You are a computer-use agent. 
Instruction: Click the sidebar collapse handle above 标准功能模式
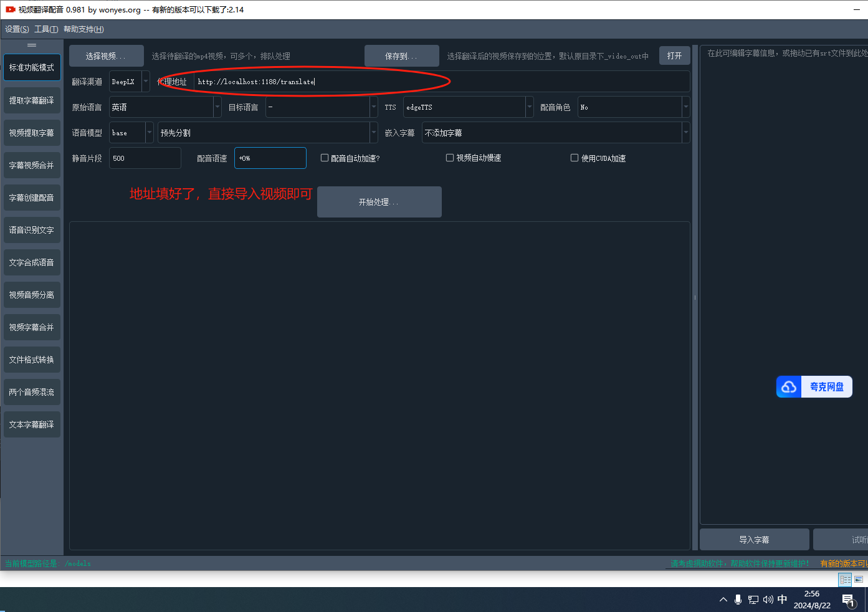(32, 45)
